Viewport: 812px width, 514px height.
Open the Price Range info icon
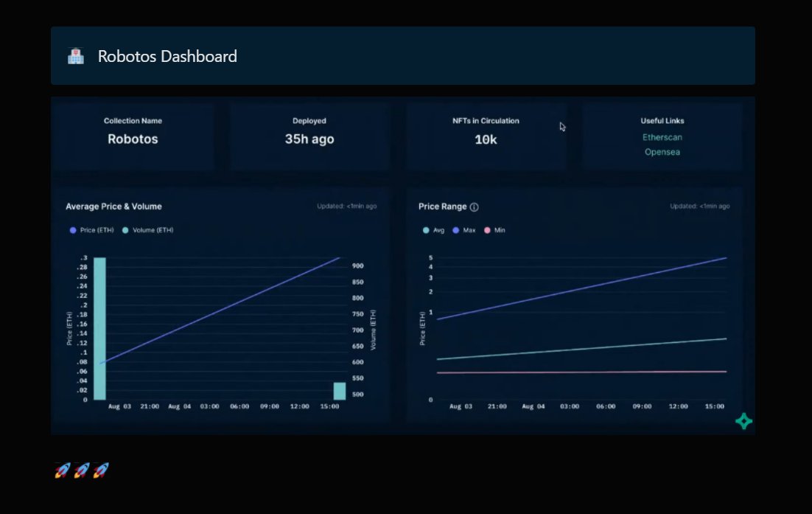[474, 206]
